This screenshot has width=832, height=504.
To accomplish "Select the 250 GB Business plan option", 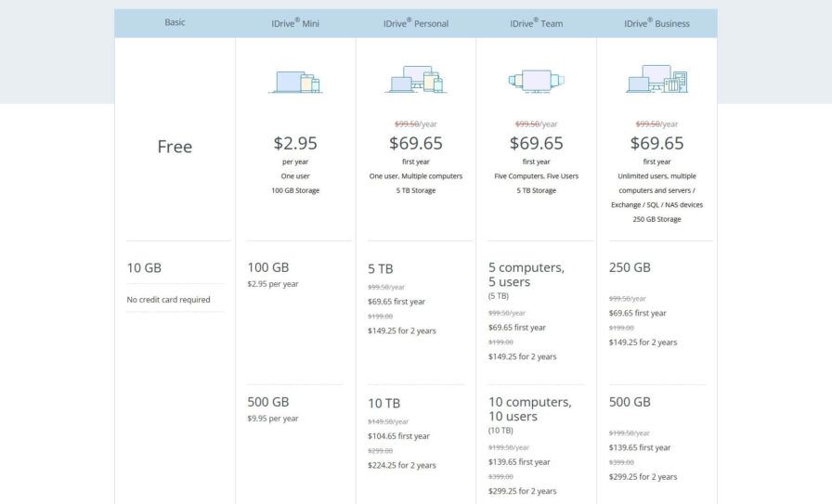I will coord(630,267).
